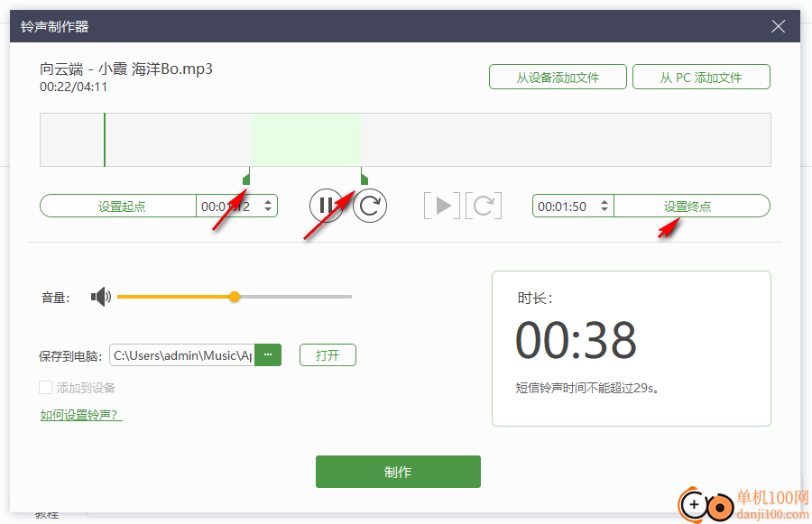Open the 如何设置铃声? help link

81,415
